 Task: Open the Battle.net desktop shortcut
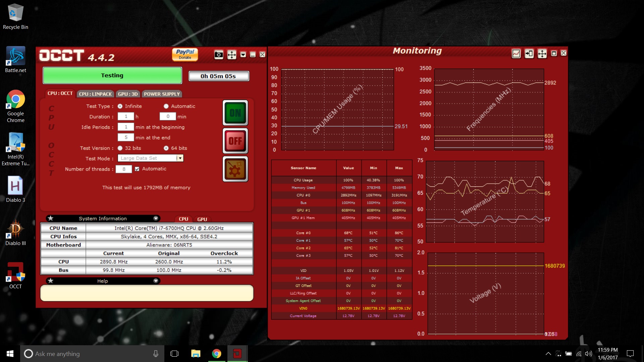(15, 60)
